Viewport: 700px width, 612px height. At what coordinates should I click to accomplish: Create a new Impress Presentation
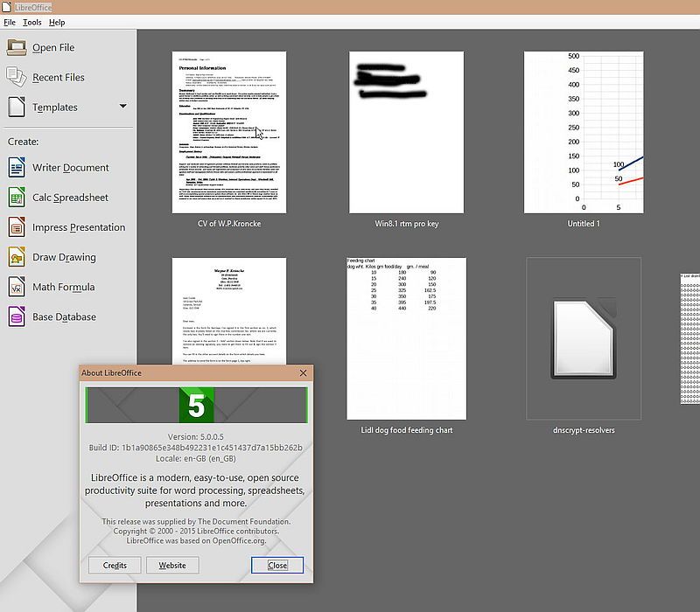pyautogui.click(x=79, y=227)
